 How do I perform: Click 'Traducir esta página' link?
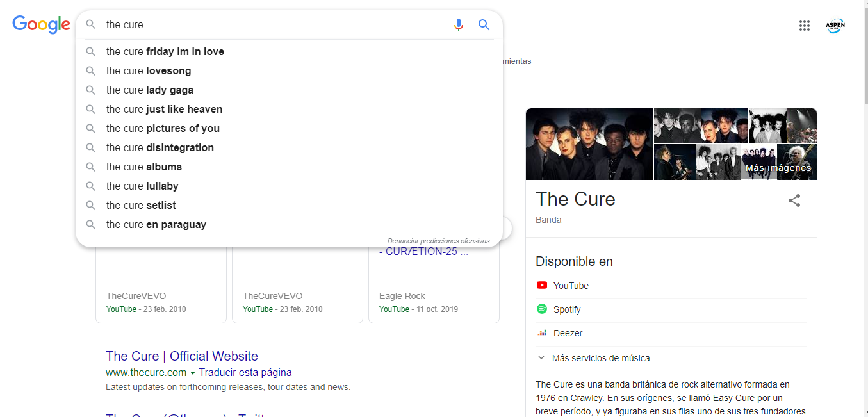click(x=245, y=372)
